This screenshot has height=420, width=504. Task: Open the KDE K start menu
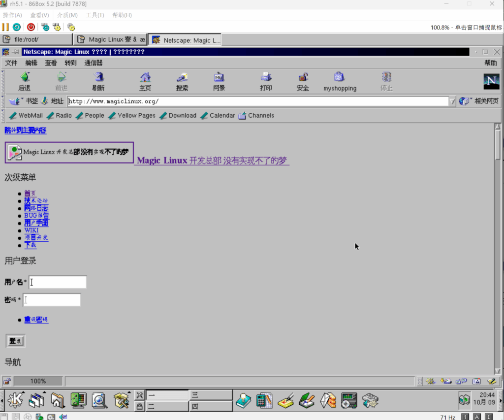click(x=14, y=400)
